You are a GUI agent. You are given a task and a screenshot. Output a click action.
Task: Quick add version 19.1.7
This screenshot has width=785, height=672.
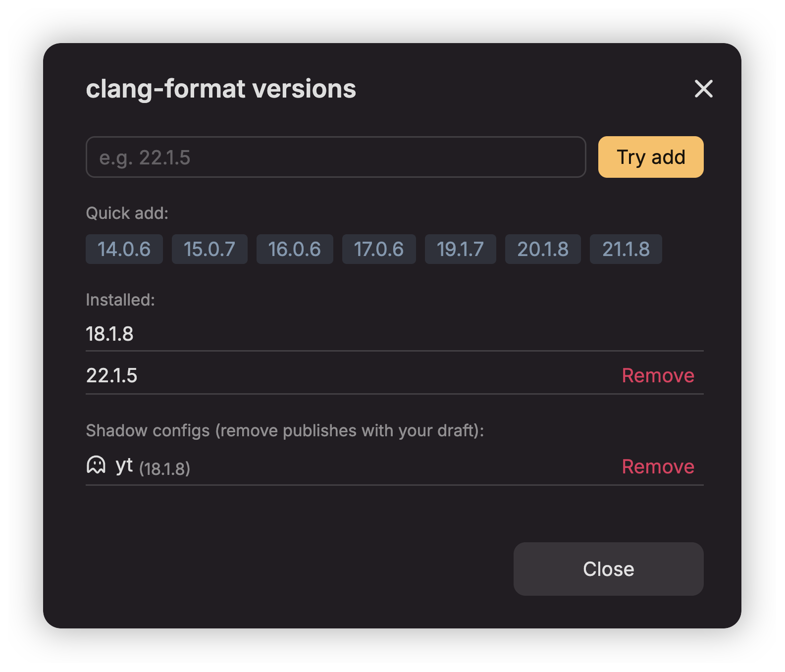point(461,249)
